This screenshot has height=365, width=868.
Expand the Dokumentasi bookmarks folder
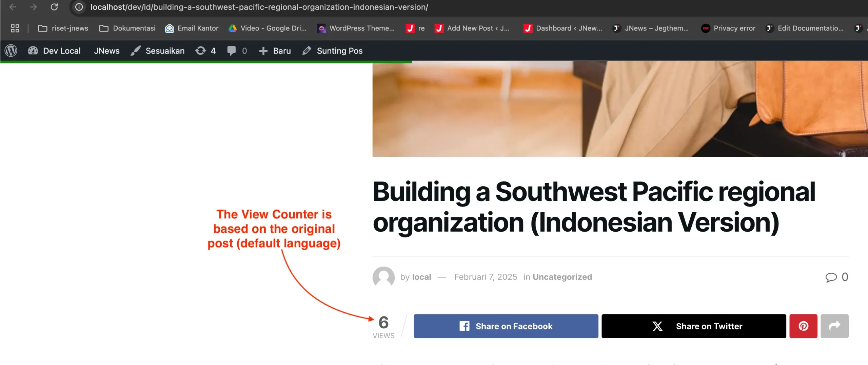pyautogui.click(x=127, y=28)
